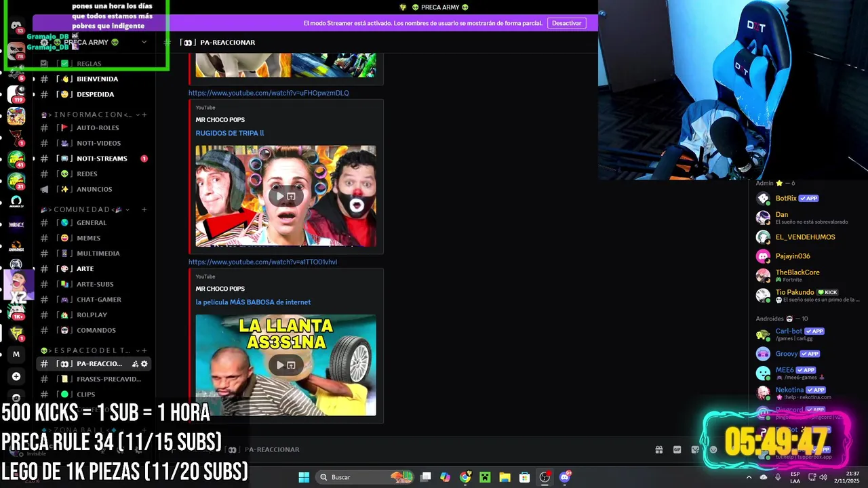
Task: Open Minecraft from the taskbar
Action: click(485, 477)
